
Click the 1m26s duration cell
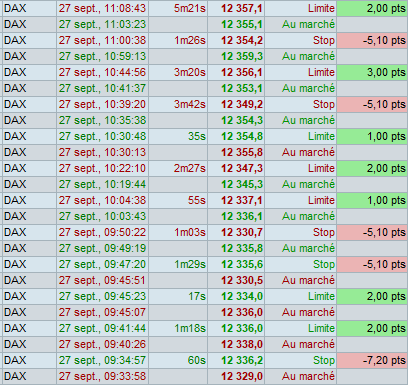178,40
